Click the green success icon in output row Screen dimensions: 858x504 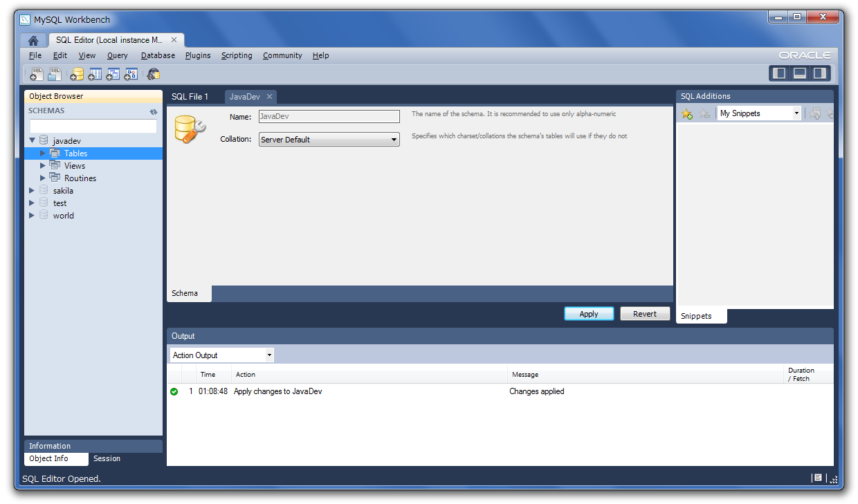tap(174, 391)
